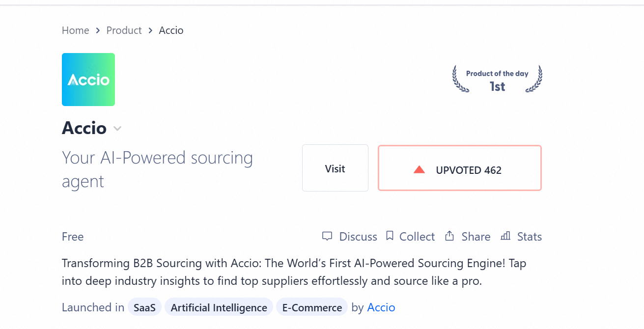The image size is (644, 329).
Task: Open the Discuss speech bubble icon
Action: tap(327, 236)
